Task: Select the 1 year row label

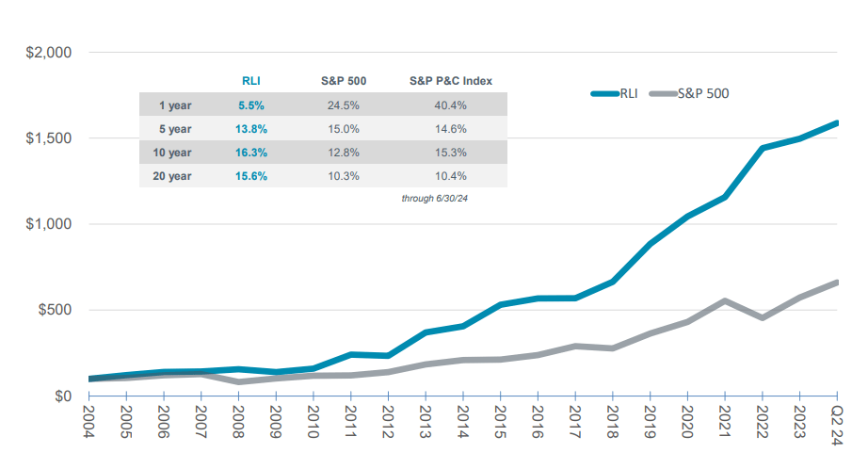Action: (x=175, y=105)
